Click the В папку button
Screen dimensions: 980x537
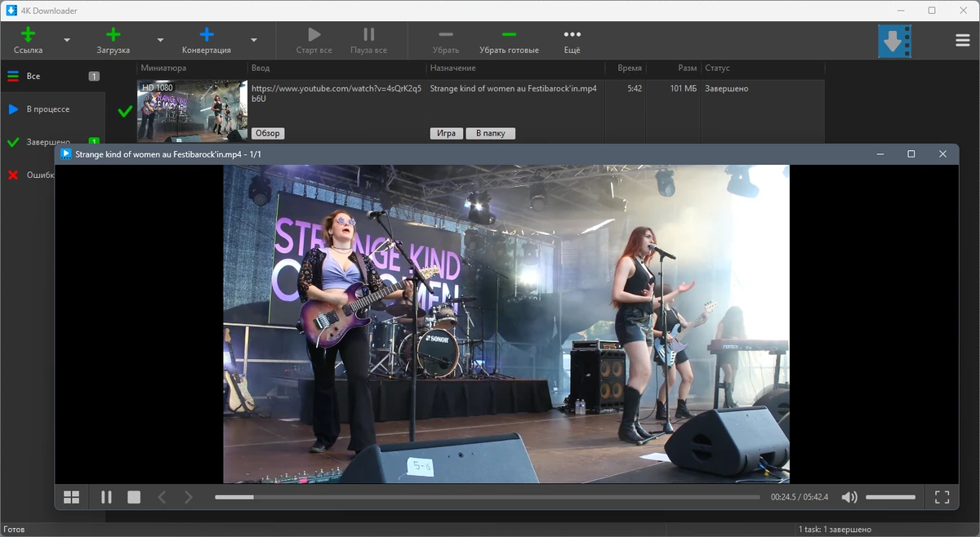[491, 133]
